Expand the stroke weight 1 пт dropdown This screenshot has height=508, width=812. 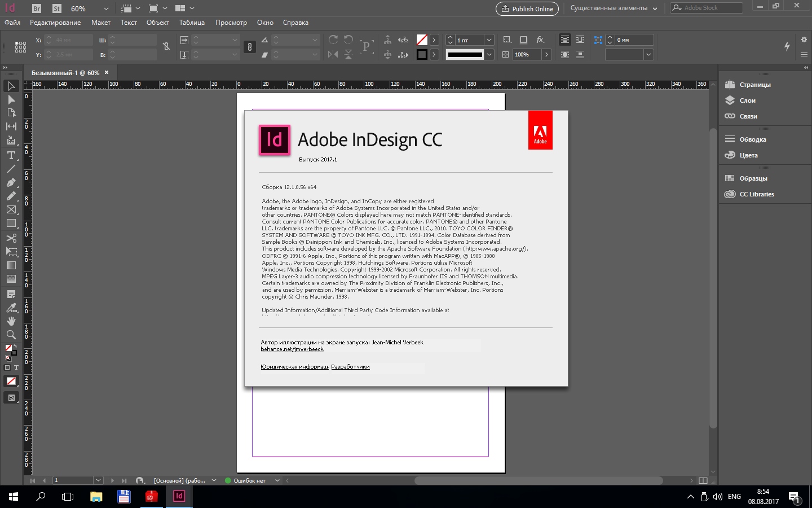489,40
